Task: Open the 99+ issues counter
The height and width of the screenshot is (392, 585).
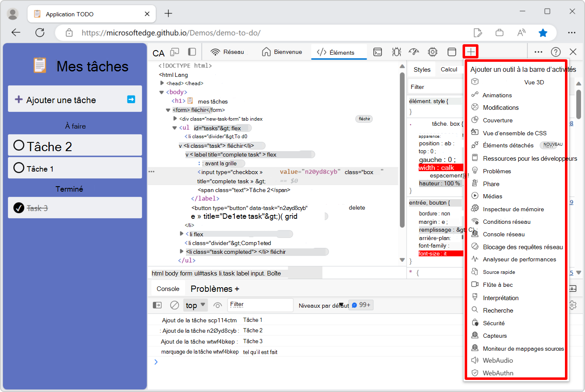Action: 360,305
